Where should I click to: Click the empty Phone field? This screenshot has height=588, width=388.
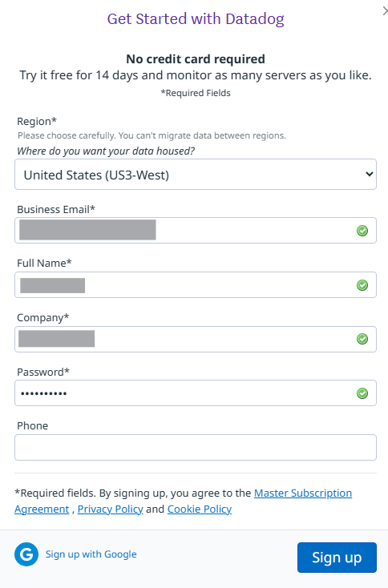[196, 447]
